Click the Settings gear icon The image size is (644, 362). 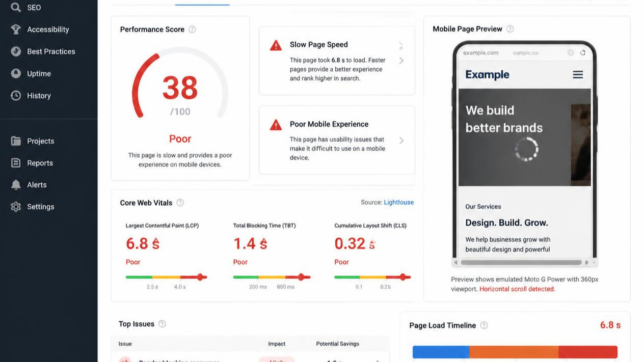pos(16,207)
